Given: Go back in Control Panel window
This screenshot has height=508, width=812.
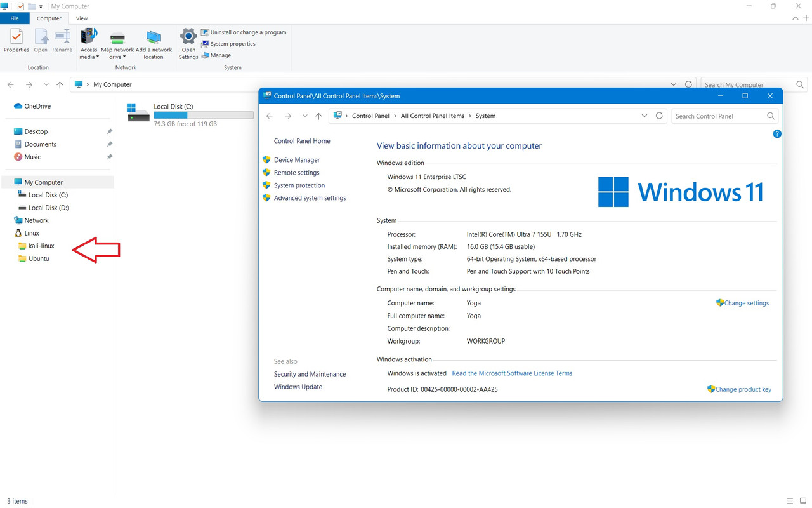Looking at the screenshot, I should [270, 116].
